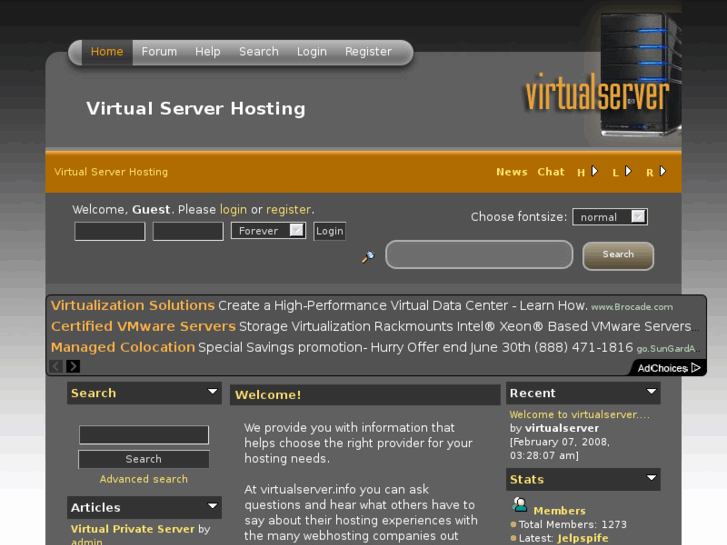Open the virtualserver author profile link
727x545 pixels.
(x=562, y=428)
